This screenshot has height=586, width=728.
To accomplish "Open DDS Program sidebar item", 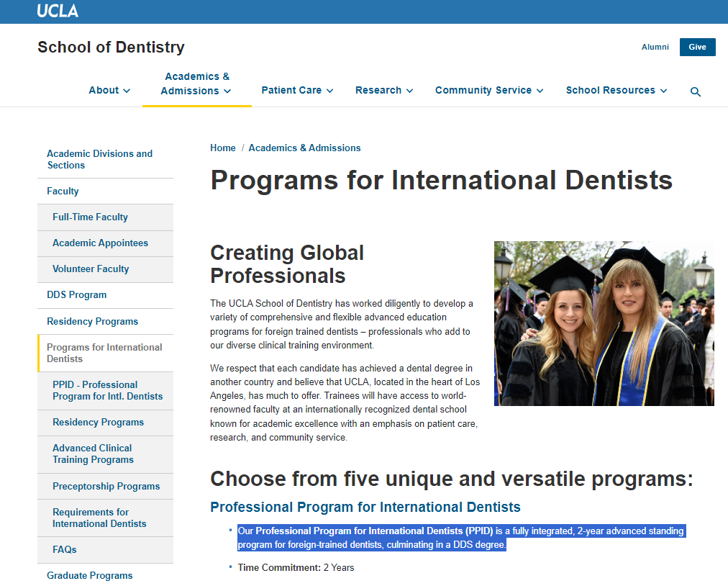I will tap(76, 294).
